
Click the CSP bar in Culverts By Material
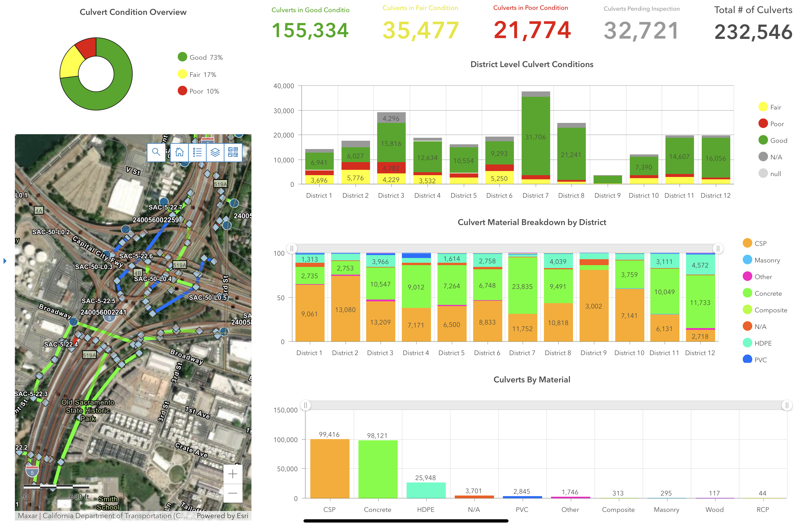click(330, 469)
